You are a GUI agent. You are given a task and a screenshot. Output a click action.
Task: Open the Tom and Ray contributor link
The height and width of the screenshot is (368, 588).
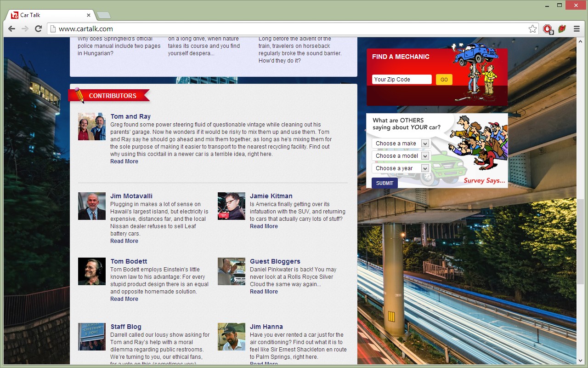130,117
